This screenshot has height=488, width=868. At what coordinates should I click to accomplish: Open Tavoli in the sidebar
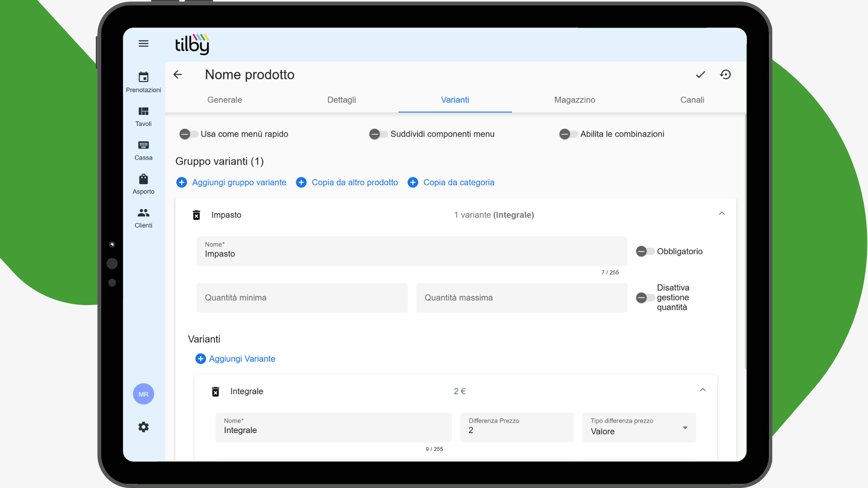[x=143, y=117]
